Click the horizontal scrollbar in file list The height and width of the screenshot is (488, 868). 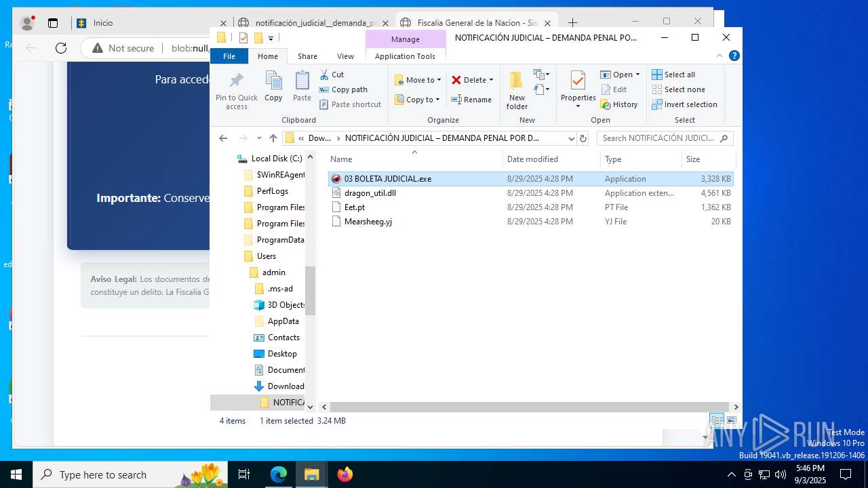tap(528, 407)
